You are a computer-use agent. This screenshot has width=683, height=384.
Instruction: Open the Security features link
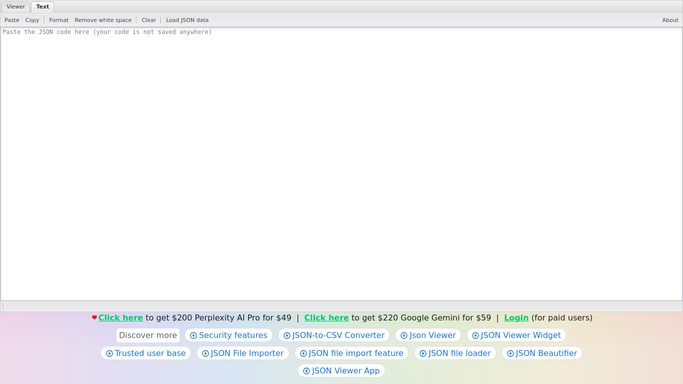pos(229,335)
